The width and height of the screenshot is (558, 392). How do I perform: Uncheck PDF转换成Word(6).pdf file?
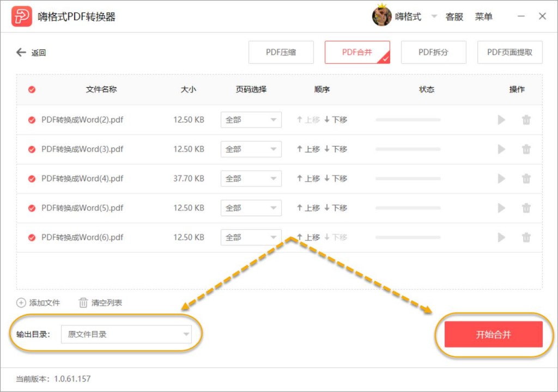(32, 237)
